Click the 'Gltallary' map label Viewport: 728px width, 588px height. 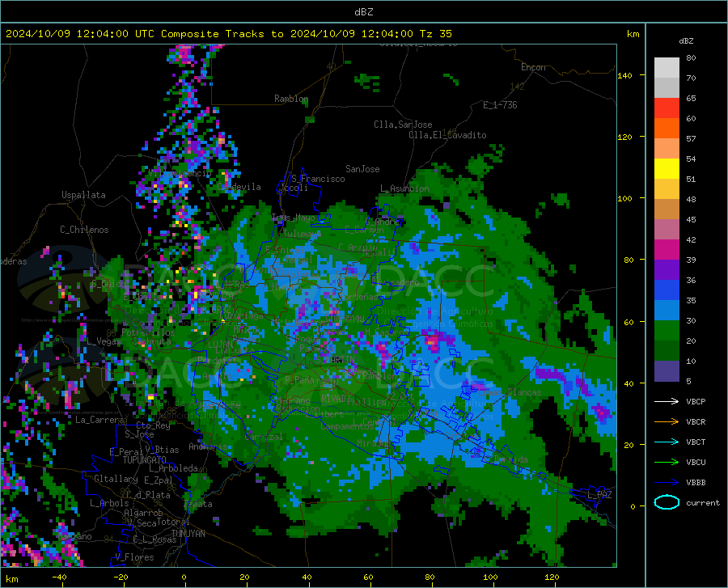[x=116, y=479]
